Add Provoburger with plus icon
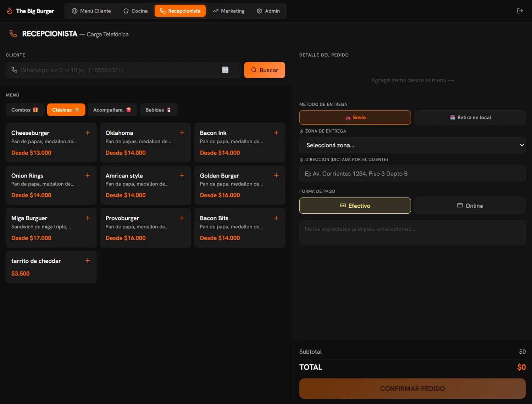532x404 pixels. tap(182, 218)
